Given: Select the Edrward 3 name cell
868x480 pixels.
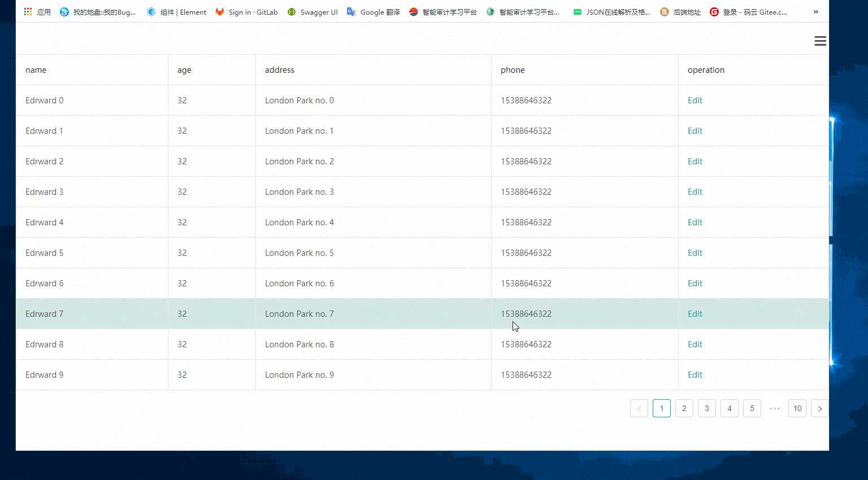Looking at the screenshot, I should click(92, 192).
